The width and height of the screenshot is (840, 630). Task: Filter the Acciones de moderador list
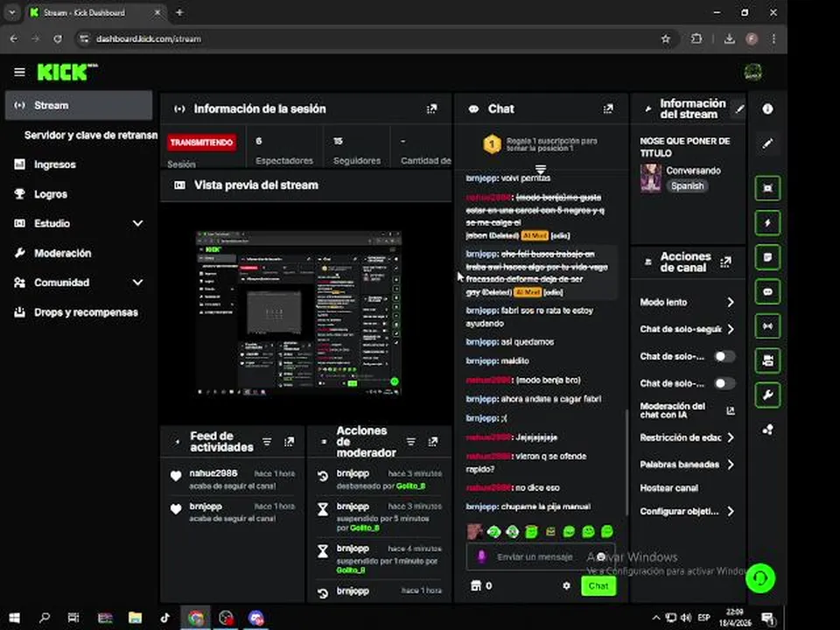click(411, 441)
